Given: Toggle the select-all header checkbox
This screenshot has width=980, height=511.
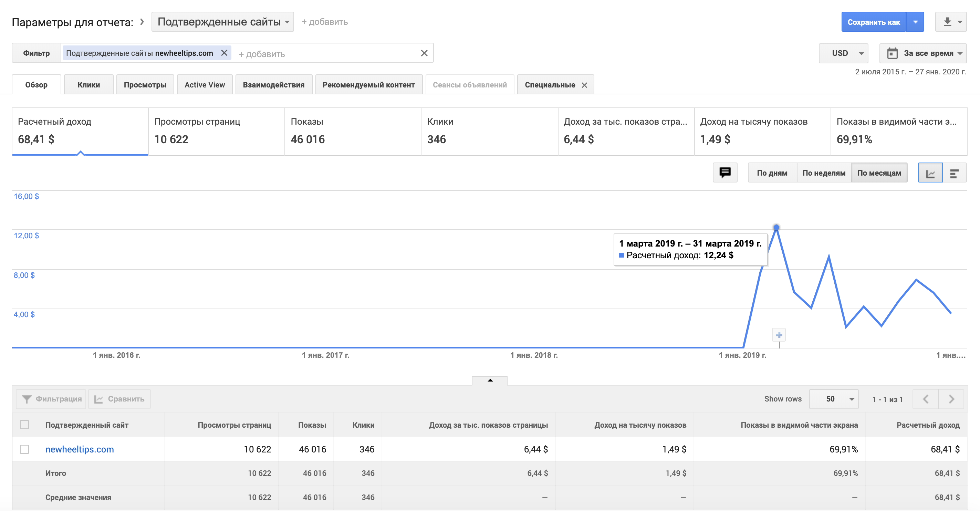Looking at the screenshot, I should pos(24,425).
